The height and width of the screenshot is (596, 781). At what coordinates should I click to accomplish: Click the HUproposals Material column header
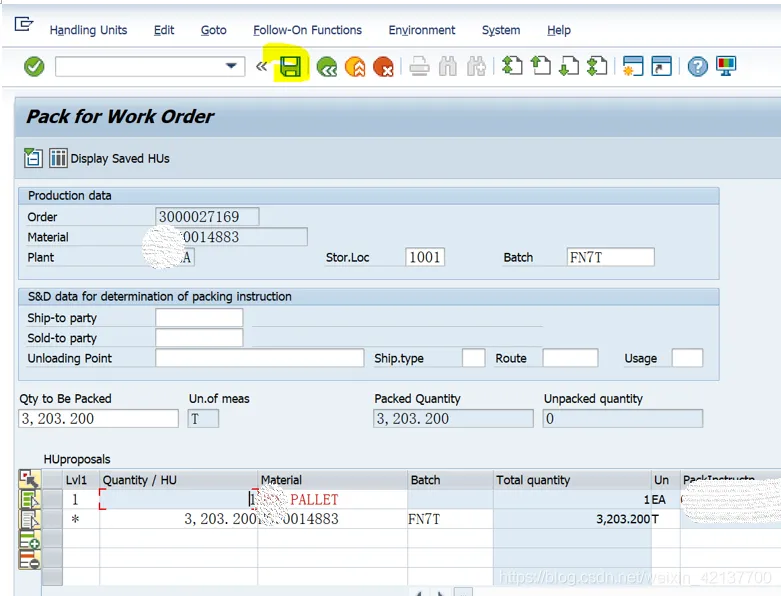click(332, 480)
